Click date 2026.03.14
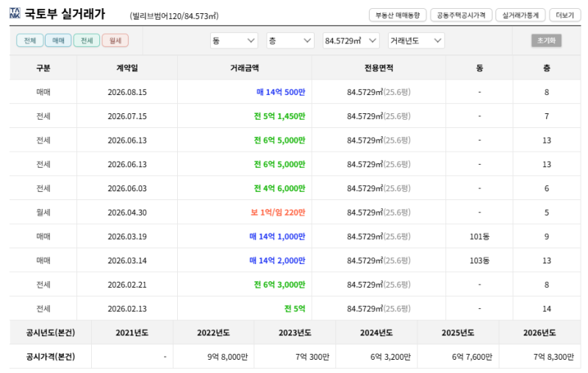 127,260
